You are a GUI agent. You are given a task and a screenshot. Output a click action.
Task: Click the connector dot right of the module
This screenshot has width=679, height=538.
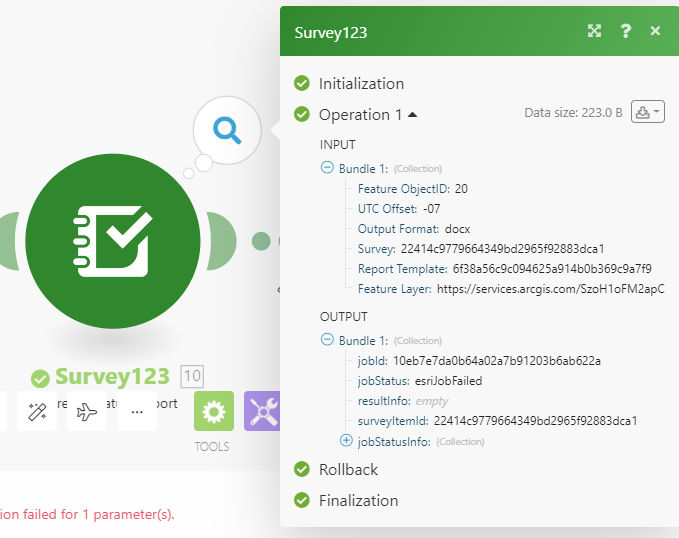(261, 241)
